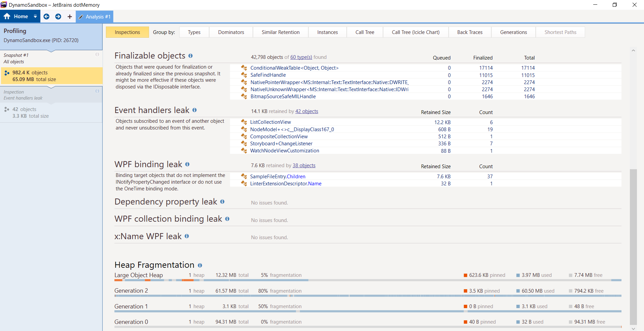Show info for Dependency property leak heading
Screen dimensions: 644x331
(222, 201)
